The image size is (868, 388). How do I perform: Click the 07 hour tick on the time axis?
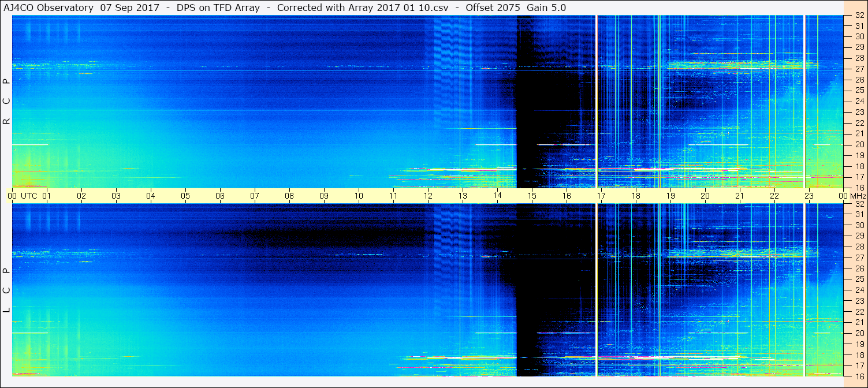pos(255,196)
